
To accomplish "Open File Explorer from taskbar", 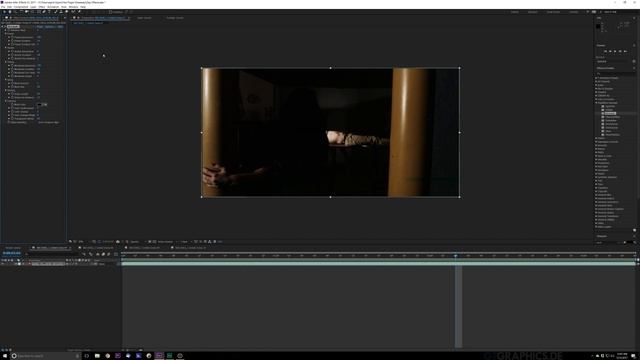I will pyautogui.click(x=97, y=356).
